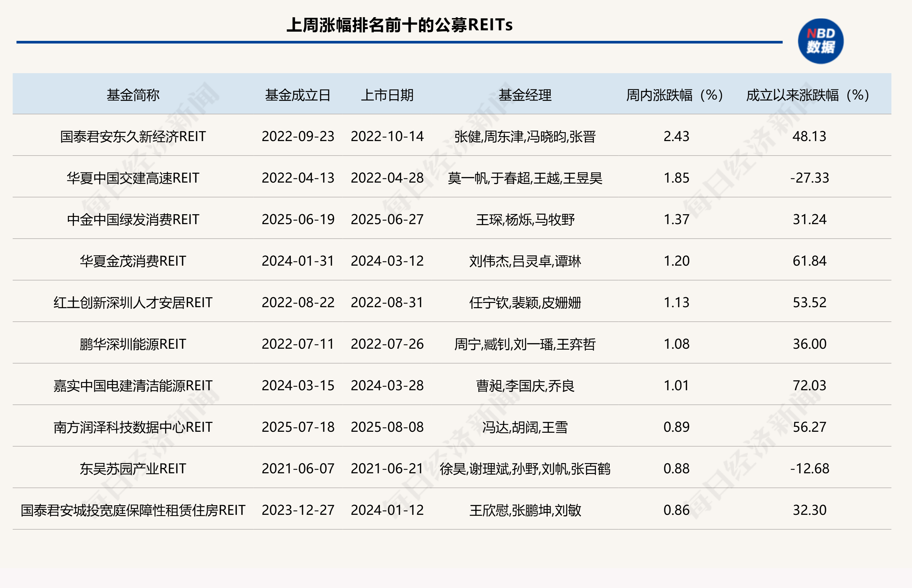Image resolution: width=912 pixels, height=588 pixels.
Task: Click listing date 2024-03-12
Action: pyautogui.click(x=387, y=261)
